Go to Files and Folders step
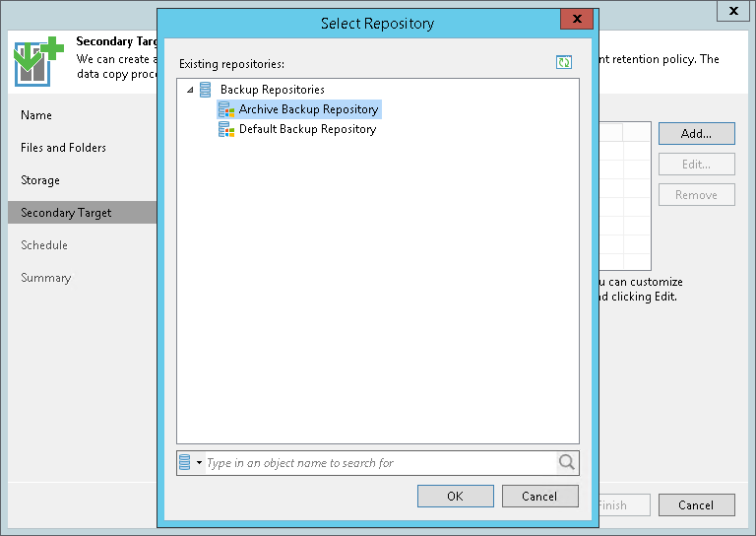756x536 pixels. pos(63,148)
